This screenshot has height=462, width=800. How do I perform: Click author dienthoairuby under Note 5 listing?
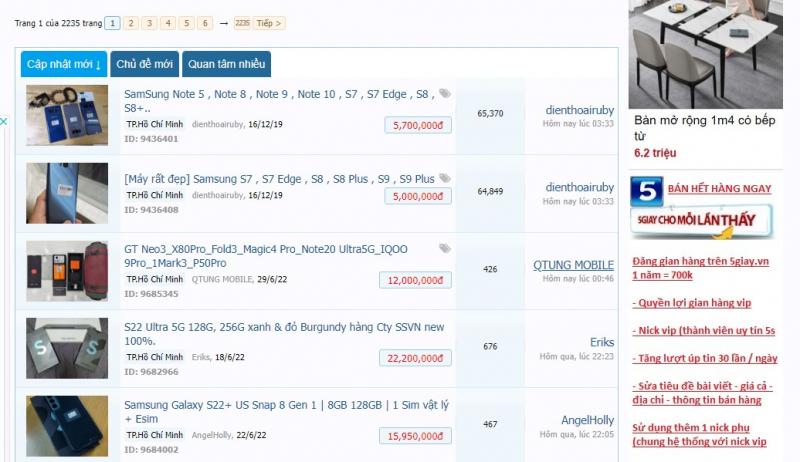[217, 124]
